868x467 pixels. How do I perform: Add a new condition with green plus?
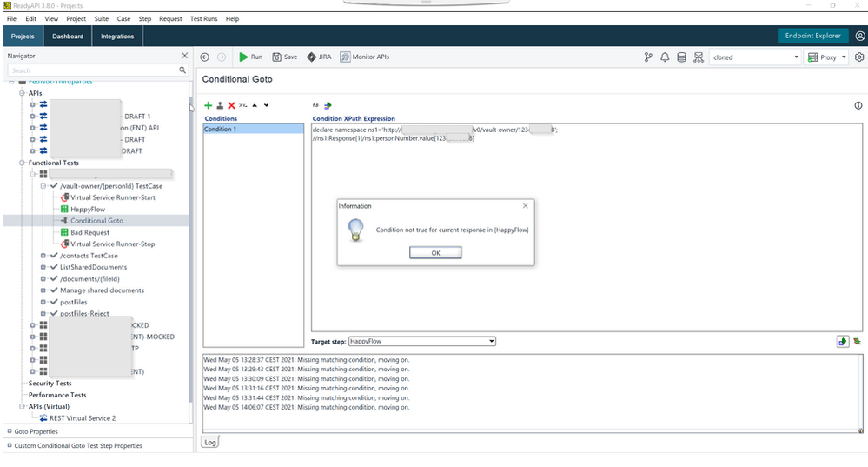click(x=209, y=105)
